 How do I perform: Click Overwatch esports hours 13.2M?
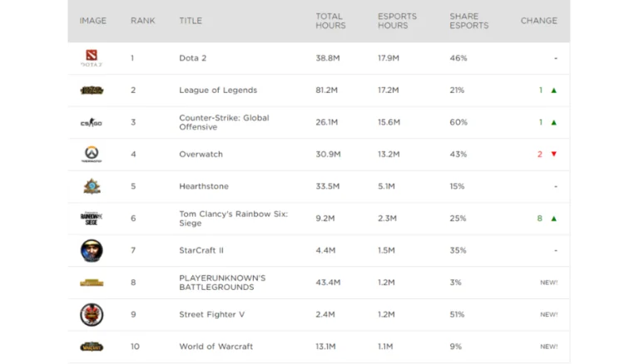(389, 154)
